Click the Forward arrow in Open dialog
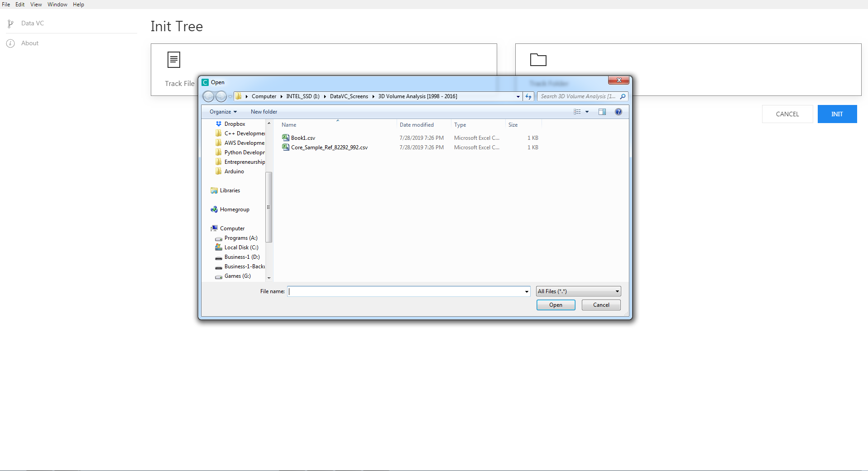The width and height of the screenshot is (868, 471). pyautogui.click(x=221, y=96)
